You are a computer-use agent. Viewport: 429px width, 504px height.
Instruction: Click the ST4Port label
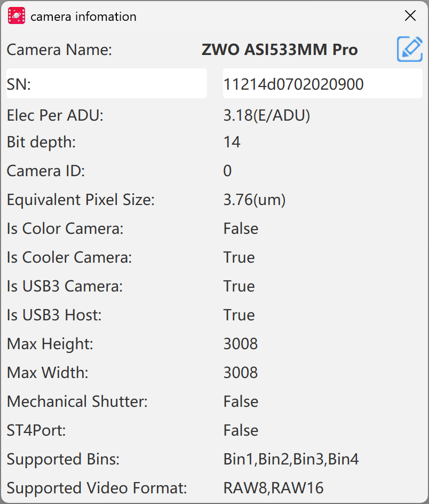coord(36,430)
